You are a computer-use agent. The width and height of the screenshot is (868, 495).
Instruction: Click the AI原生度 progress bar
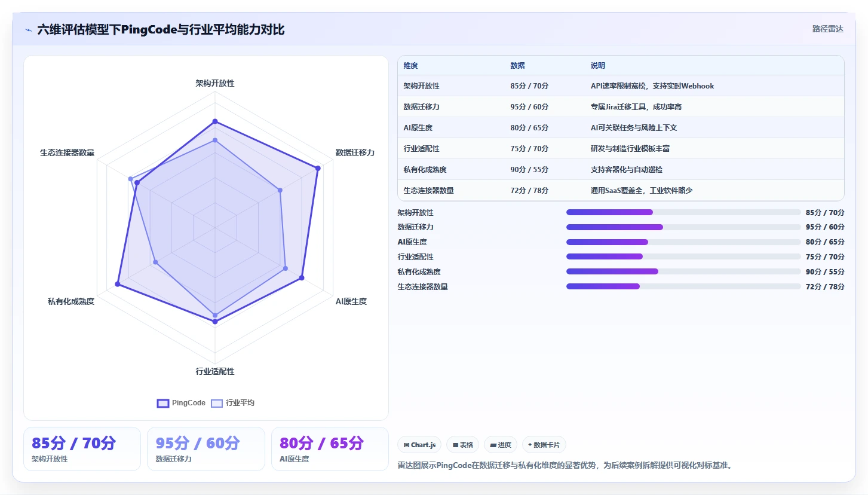click(683, 242)
